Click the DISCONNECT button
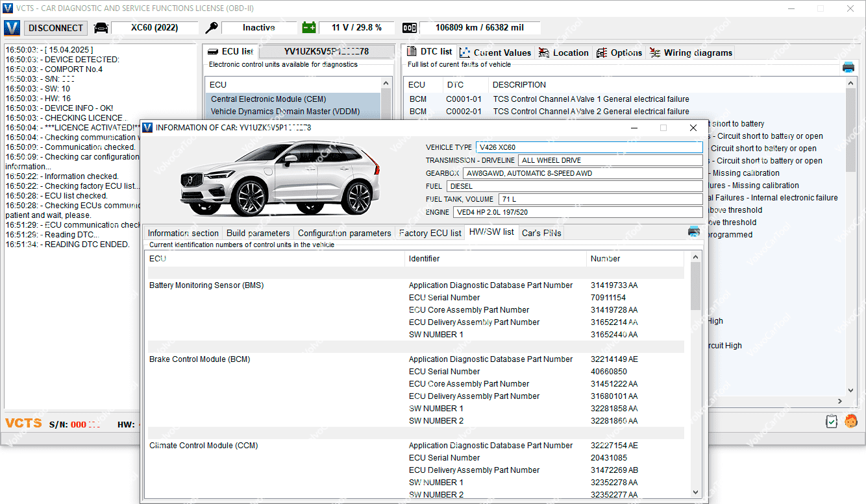This screenshot has width=866, height=504. 56,28
